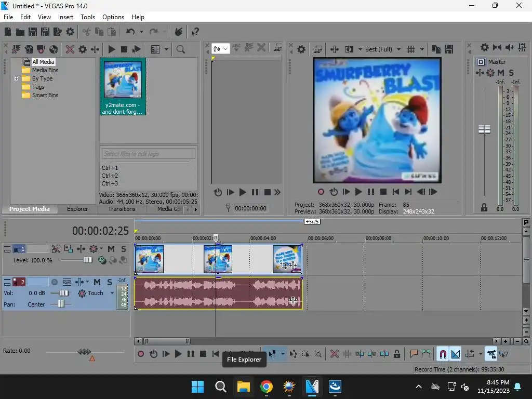The image size is (532, 399).
Task: Open a project using the folder icon
Action: 20,32
